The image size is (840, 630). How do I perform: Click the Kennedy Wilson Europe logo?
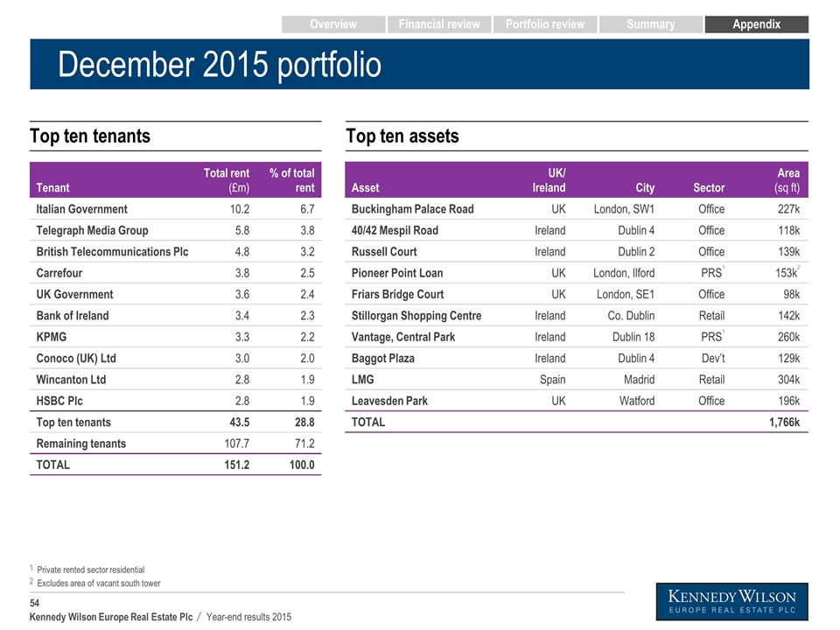click(731, 602)
